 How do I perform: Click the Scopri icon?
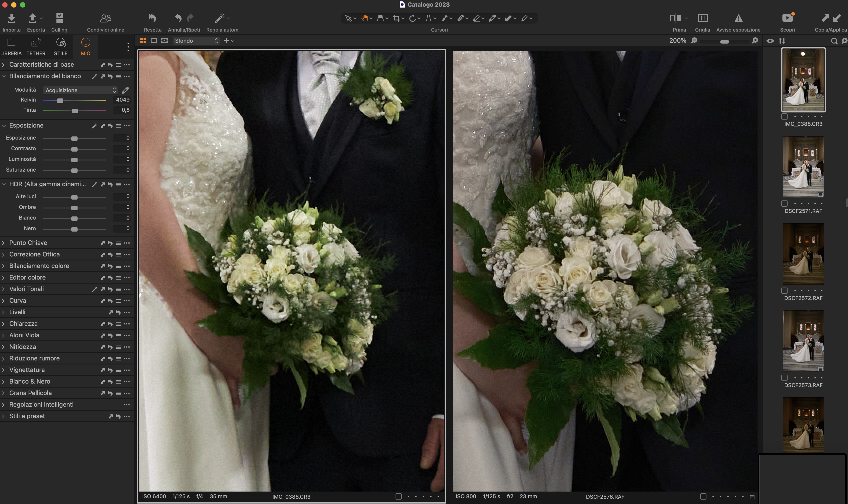point(788,18)
